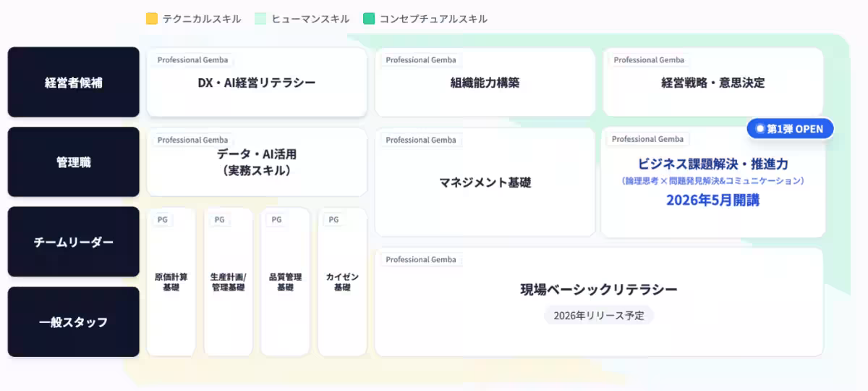
Task: Click the PG tag above 生産計画/管理基礎
Action: (219, 219)
